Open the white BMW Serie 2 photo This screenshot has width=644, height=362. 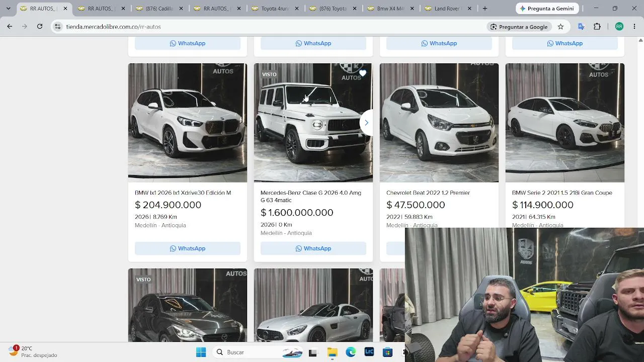565,123
